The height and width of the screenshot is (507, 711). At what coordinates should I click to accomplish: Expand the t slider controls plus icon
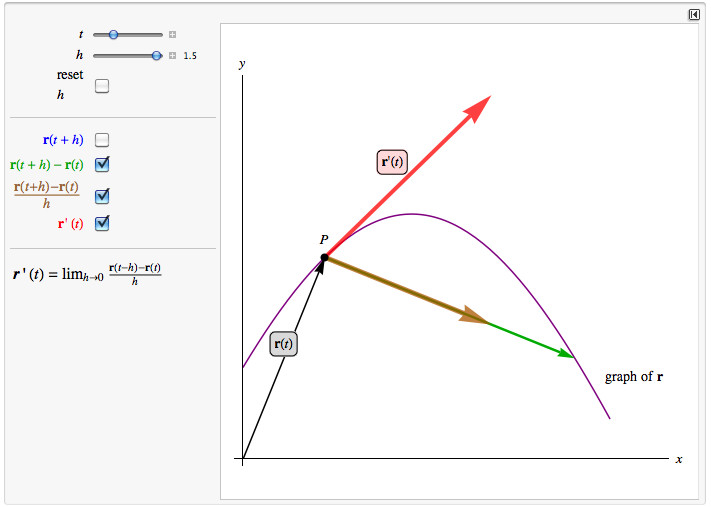click(x=172, y=34)
